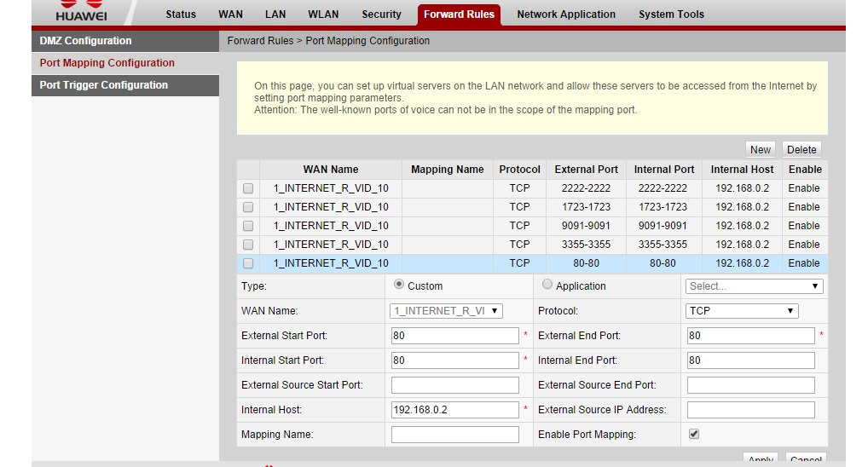Click external port cell 80-80
Image resolution: width=868 pixels, height=467 pixels.
[x=586, y=263]
